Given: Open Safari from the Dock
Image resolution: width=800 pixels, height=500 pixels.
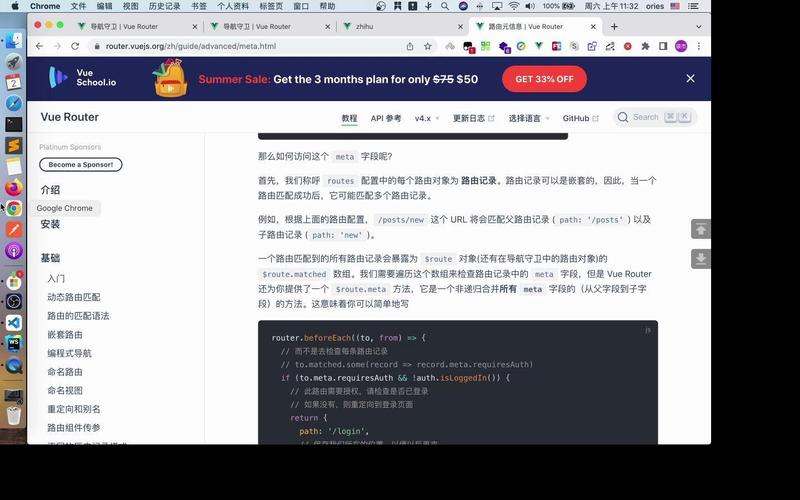Looking at the screenshot, I should (x=14, y=103).
